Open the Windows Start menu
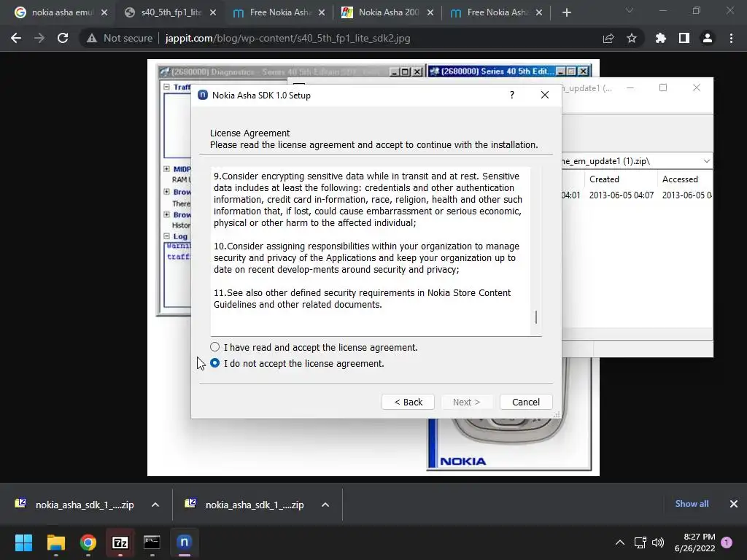747x560 pixels. pyautogui.click(x=23, y=542)
